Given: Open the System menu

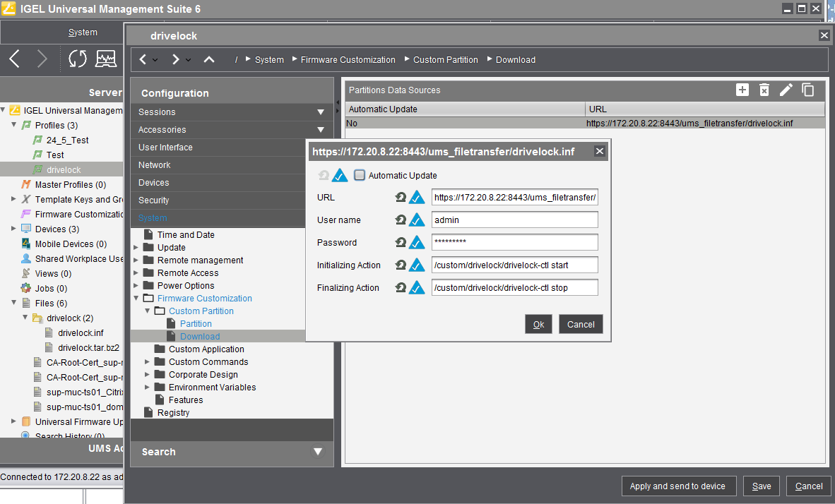Looking at the screenshot, I should pyautogui.click(x=83, y=32).
